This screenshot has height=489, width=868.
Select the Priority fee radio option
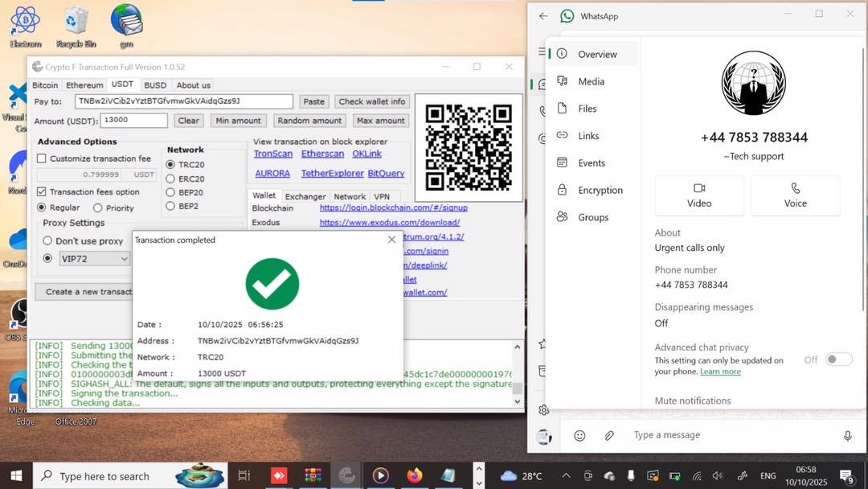[97, 208]
